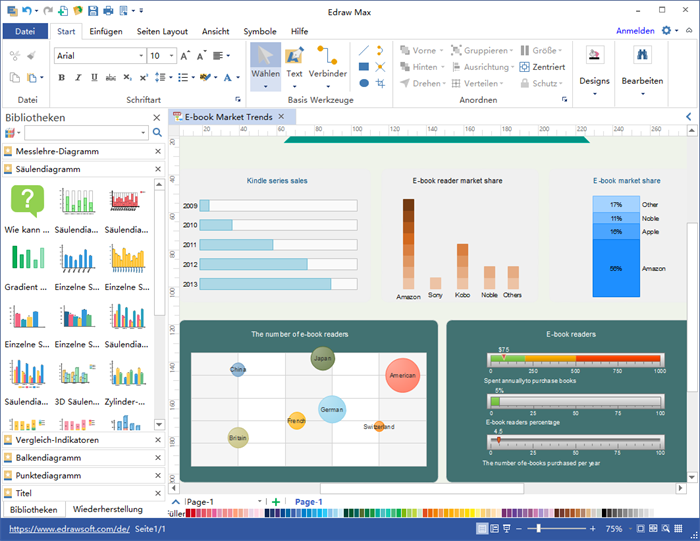Open the Bearbeiten binoculars tool
Image resolution: width=700 pixels, height=541 pixels.
[642, 71]
